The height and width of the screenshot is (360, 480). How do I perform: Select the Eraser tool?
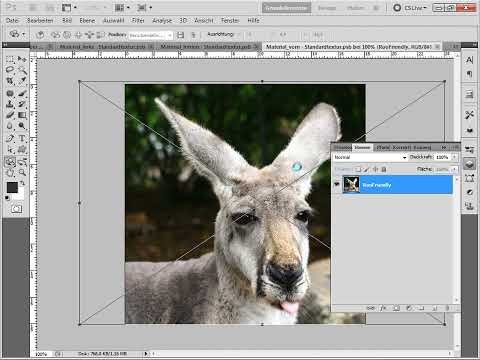tap(10, 115)
